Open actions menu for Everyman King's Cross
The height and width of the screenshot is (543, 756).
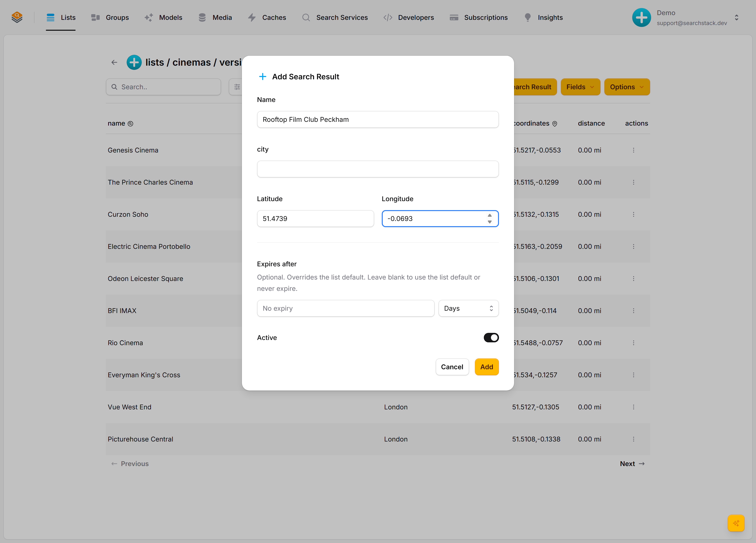click(633, 375)
